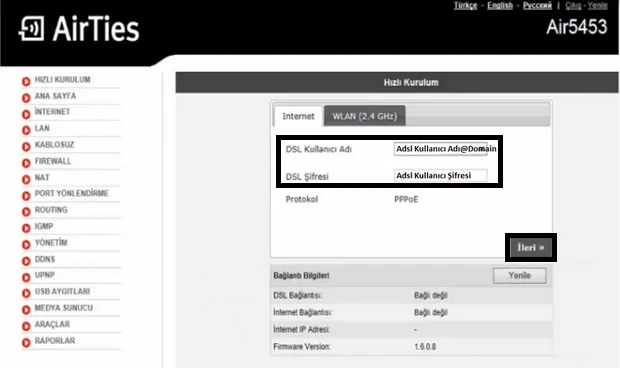
Task: Click the red arrow icon beside YÖNETİM
Action: (26, 245)
